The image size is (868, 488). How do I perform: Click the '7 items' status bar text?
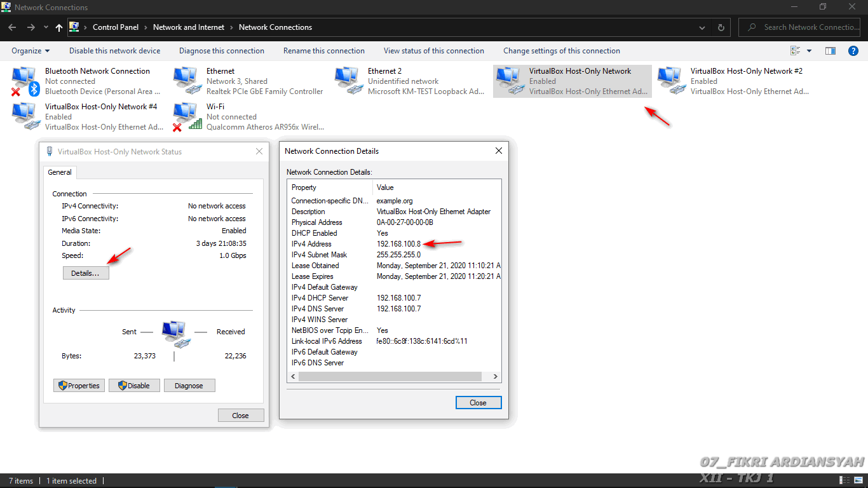click(x=20, y=481)
